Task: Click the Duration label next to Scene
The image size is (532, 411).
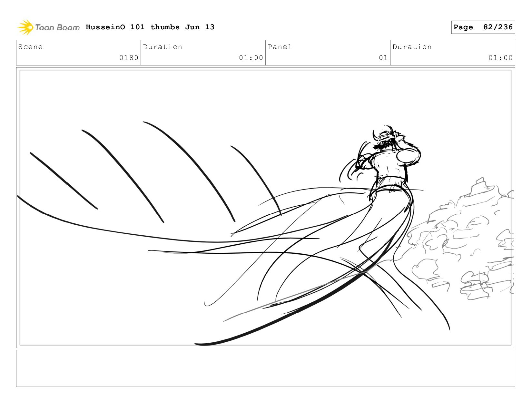Action: [x=163, y=47]
